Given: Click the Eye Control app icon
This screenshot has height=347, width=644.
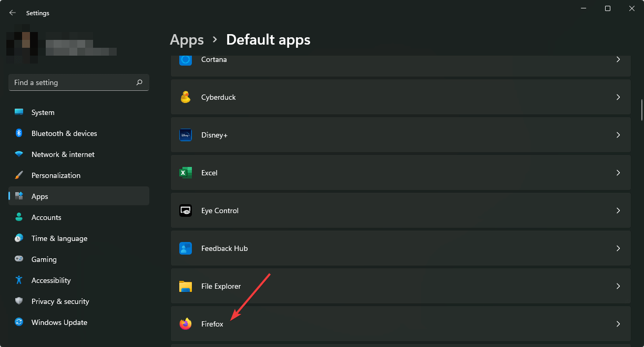Looking at the screenshot, I should (x=186, y=211).
